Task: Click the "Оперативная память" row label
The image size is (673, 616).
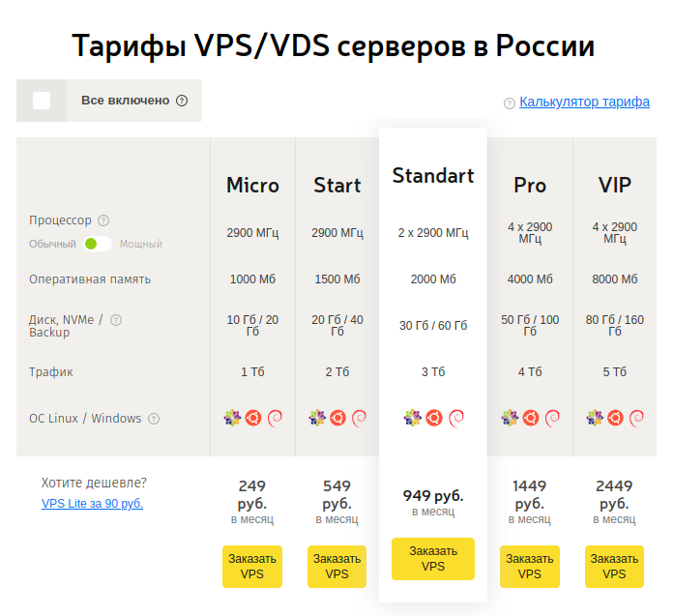Action: [90, 279]
